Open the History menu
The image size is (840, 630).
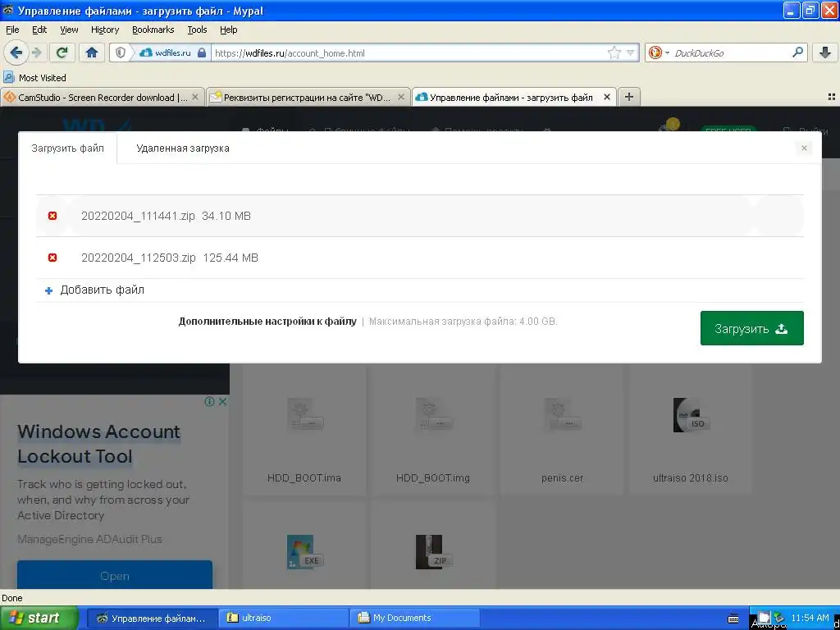(104, 30)
